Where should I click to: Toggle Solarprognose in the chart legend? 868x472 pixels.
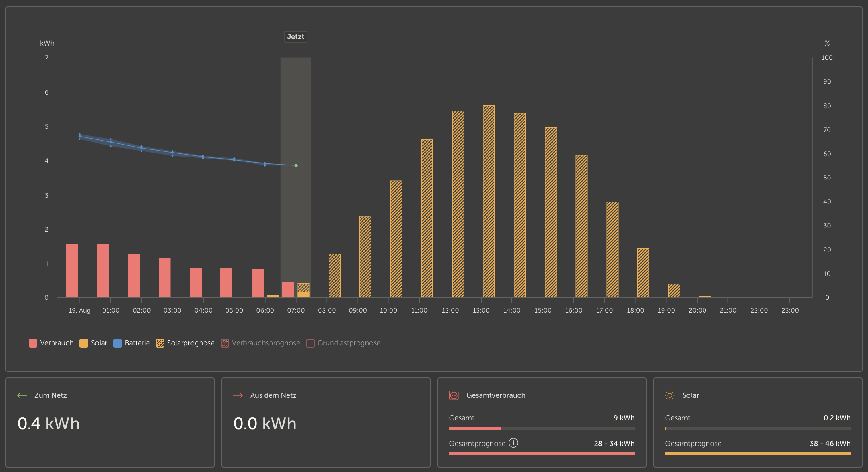point(185,343)
